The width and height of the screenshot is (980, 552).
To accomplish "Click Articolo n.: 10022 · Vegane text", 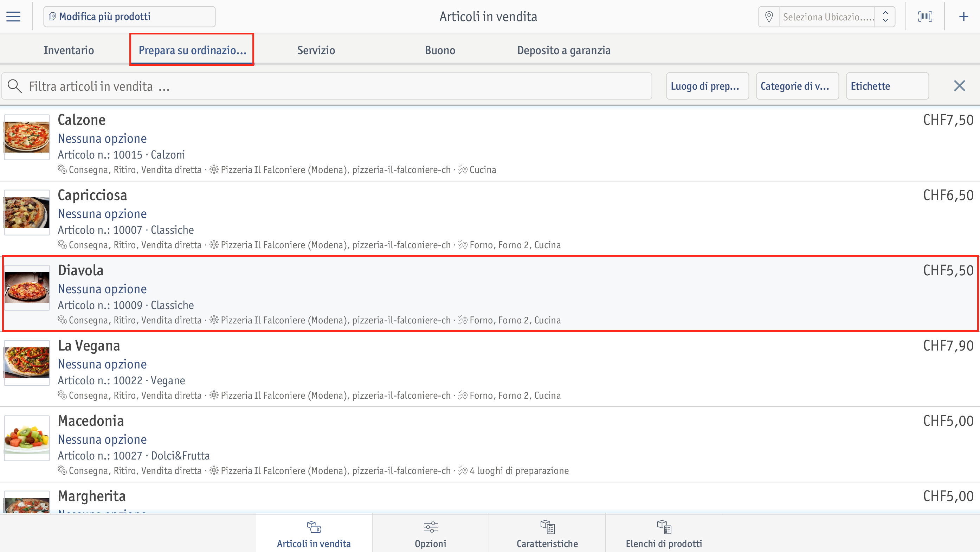I will coord(121,380).
